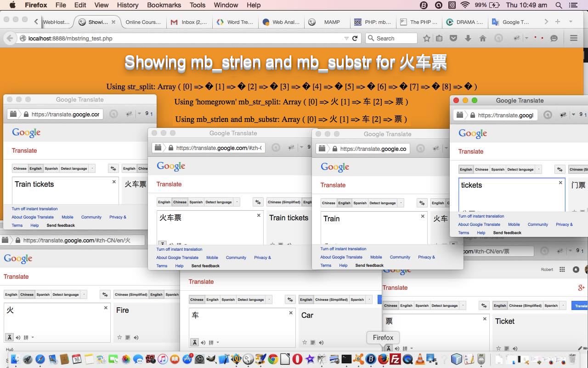Expand source language list in 火 window
Screen dimensions: 588x368
85,294
